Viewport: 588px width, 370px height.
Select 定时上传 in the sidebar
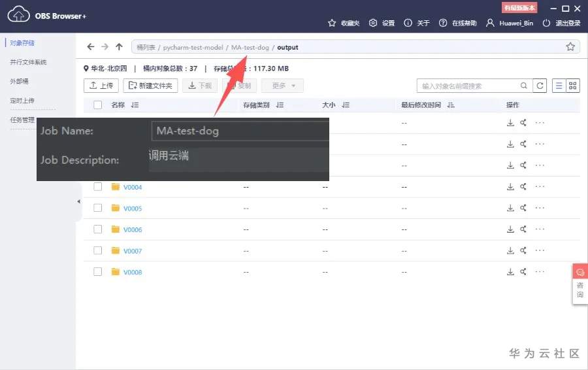coord(22,101)
